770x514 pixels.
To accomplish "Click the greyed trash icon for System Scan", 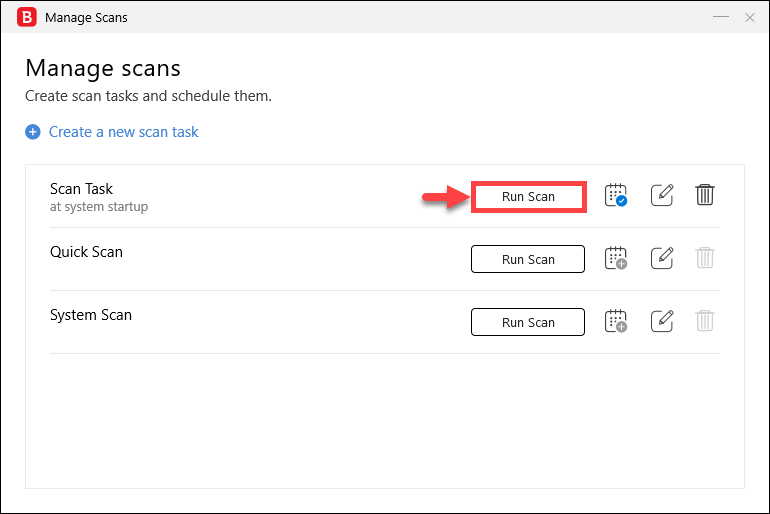I will coord(705,321).
